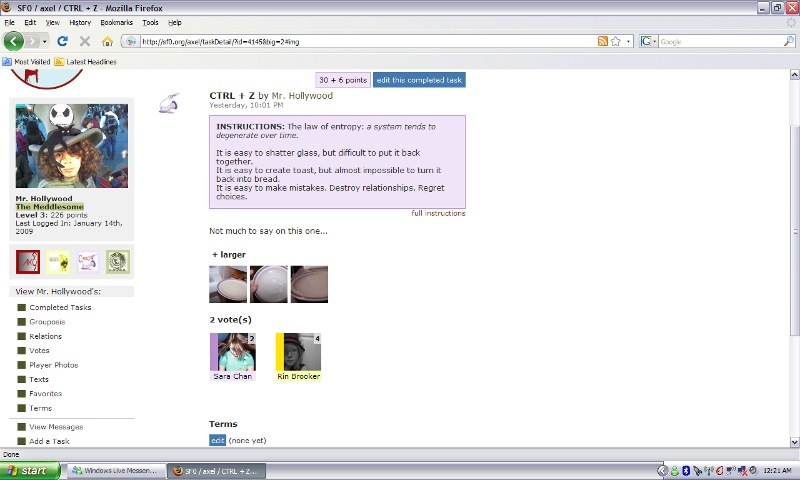The height and width of the screenshot is (480, 800).
Task: Click the red group badge under profile
Action: (x=28, y=262)
